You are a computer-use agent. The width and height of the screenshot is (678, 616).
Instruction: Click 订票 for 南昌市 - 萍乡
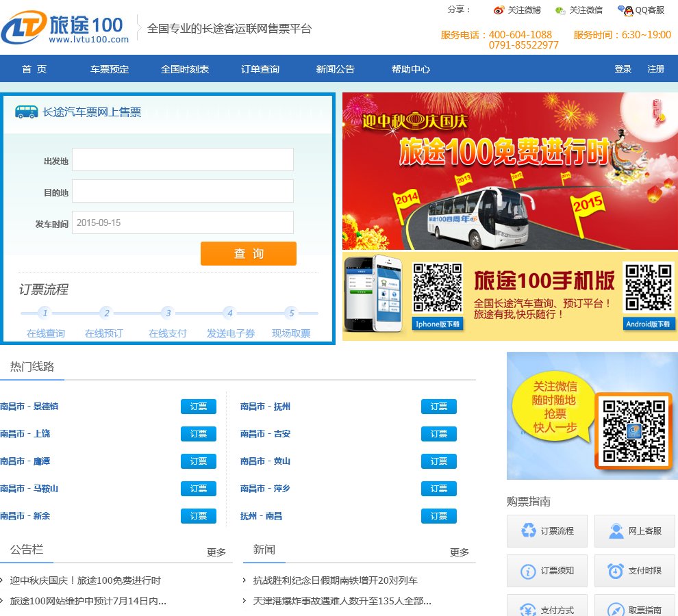439,489
